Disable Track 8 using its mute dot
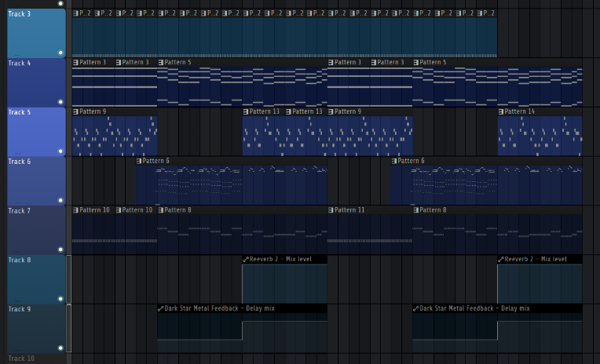600x364 pixels. 60,298
